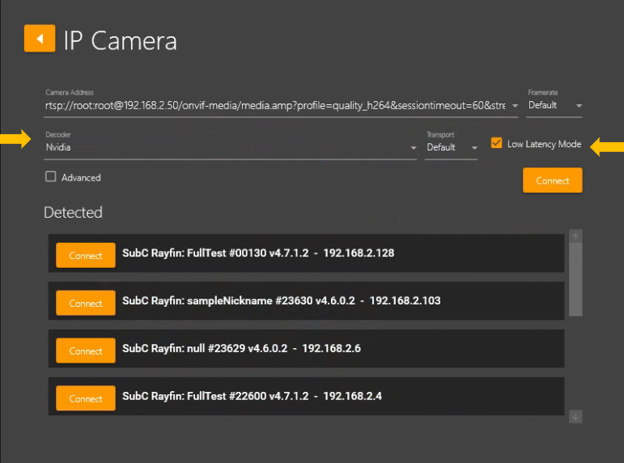Click the orange back arrow icon
The width and height of the screenshot is (624, 463).
point(39,38)
